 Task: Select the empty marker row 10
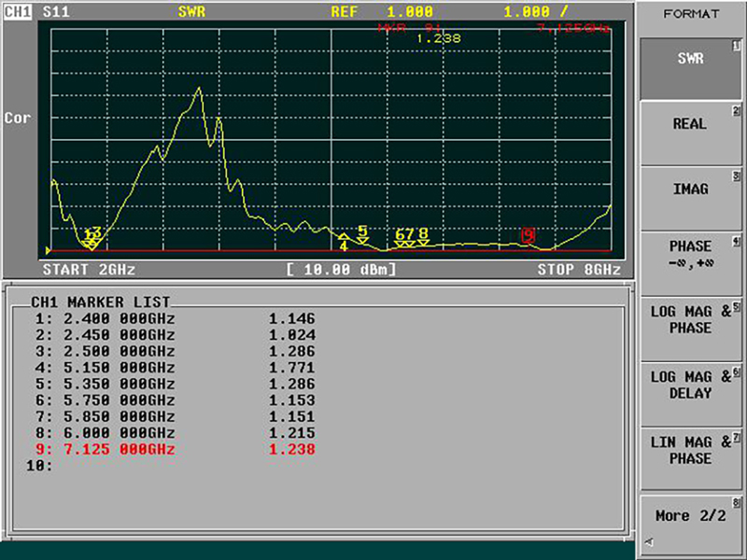coord(39,466)
